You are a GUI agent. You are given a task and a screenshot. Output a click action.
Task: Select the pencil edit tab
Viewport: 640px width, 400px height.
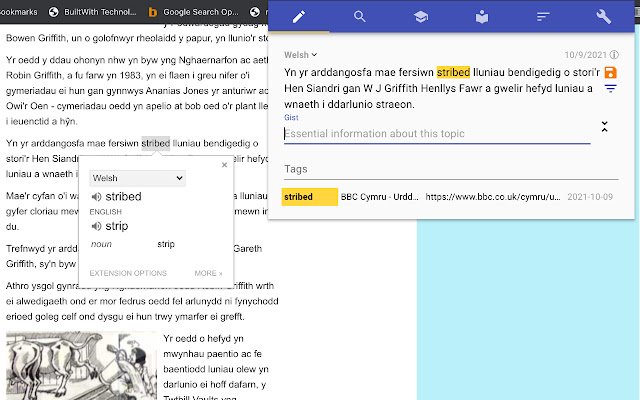299,17
